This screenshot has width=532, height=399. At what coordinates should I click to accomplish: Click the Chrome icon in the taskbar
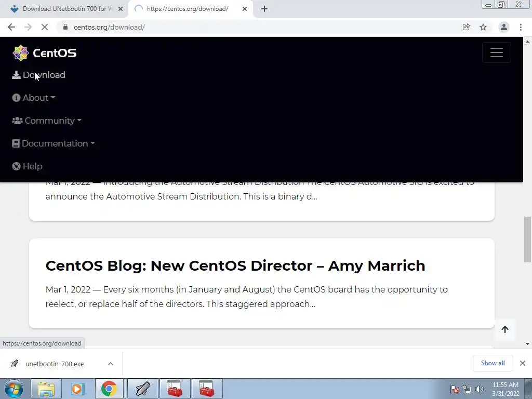pyautogui.click(x=109, y=389)
